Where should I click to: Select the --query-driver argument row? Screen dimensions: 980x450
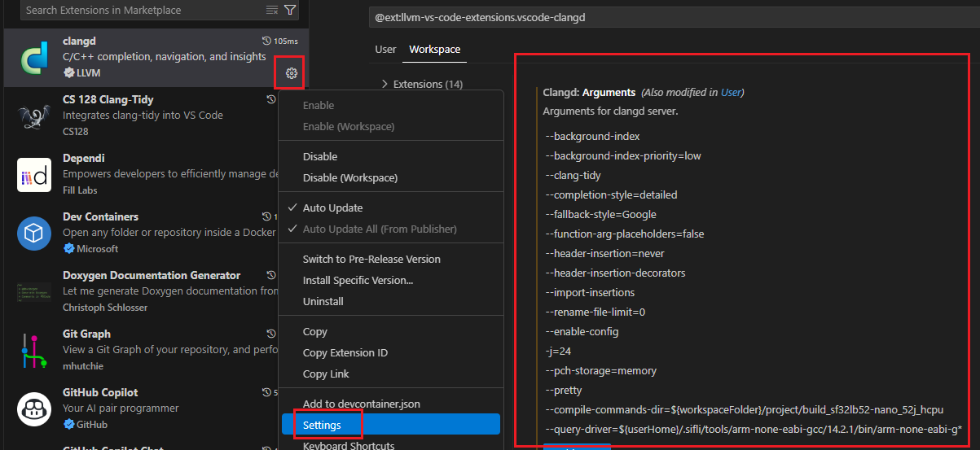tap(754, 429)
